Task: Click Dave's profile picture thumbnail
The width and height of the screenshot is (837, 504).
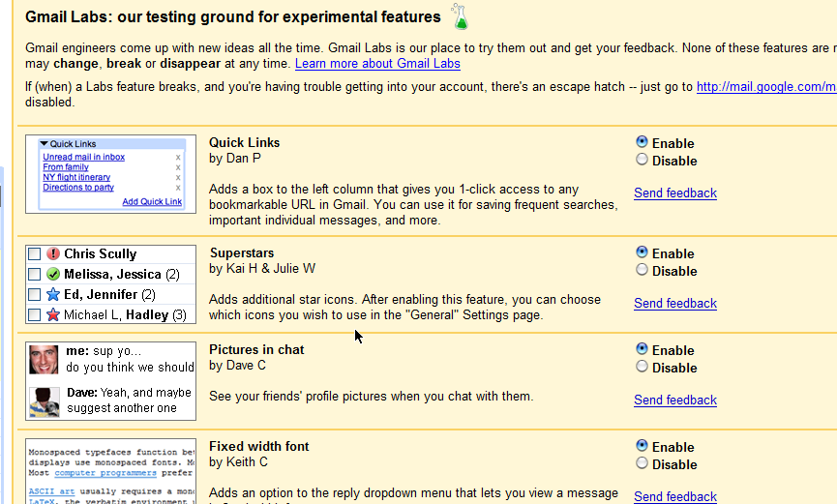Action: pos(44,402)
